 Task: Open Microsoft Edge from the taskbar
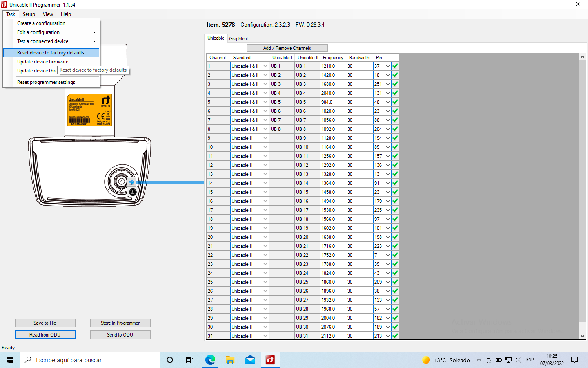(x=210, y=360)
